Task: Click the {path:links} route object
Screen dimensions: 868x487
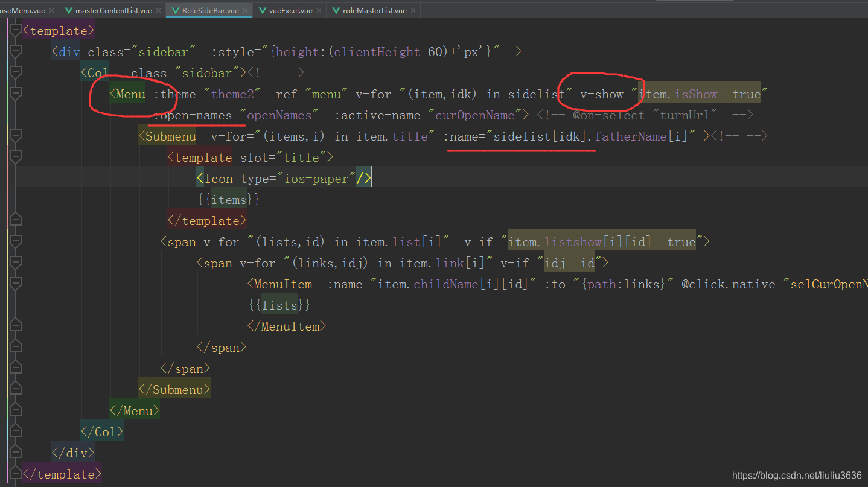Action: (x=624, y=284)
